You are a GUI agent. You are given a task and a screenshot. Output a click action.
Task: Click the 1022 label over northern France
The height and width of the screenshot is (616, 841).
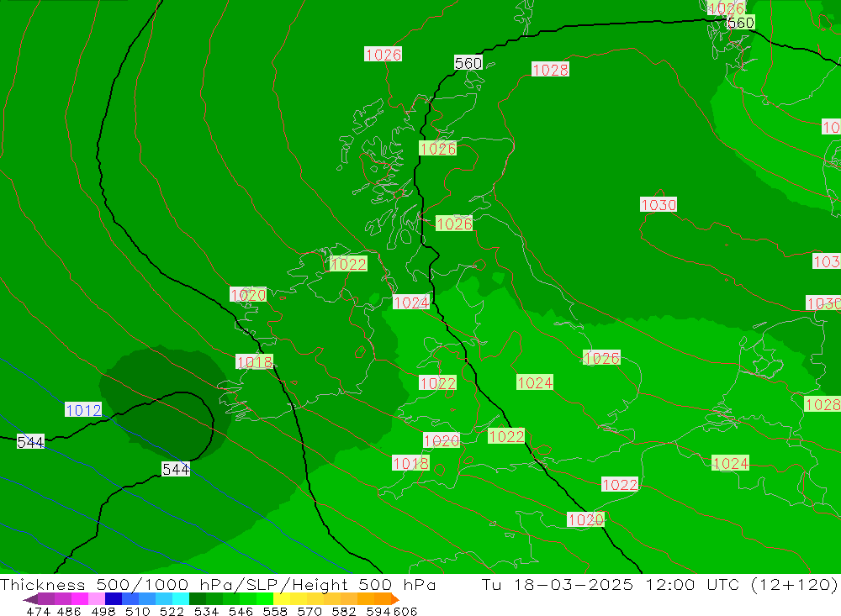click(620, 485)
